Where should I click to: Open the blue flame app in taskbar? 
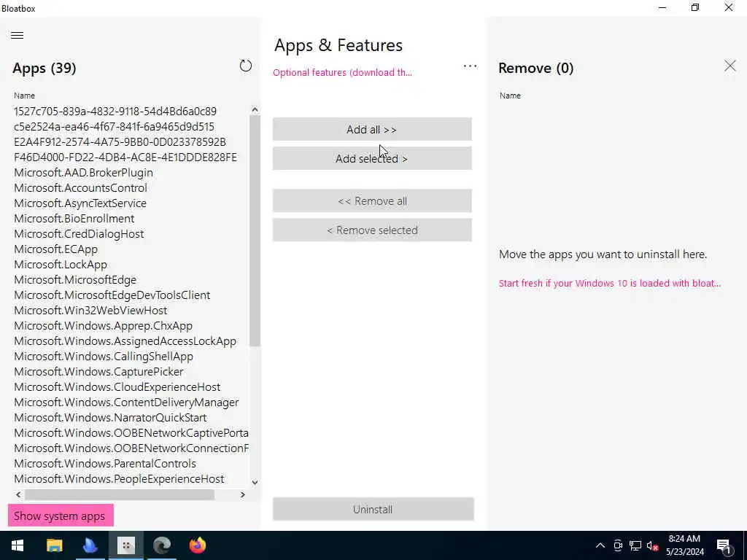(90, 545)
